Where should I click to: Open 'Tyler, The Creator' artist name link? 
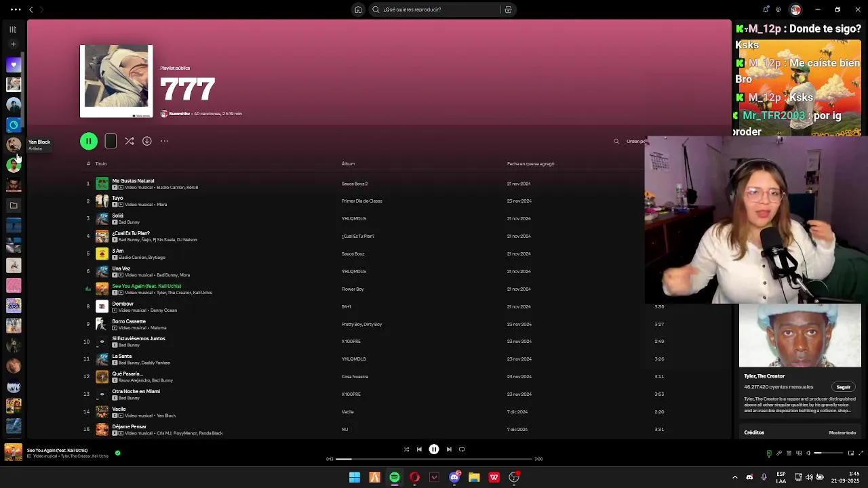(x=764, y=376)
